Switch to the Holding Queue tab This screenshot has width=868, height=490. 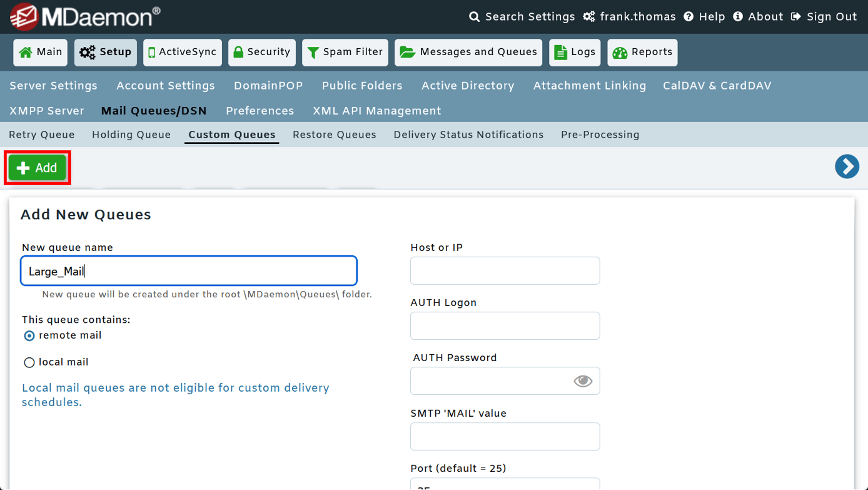131,134
